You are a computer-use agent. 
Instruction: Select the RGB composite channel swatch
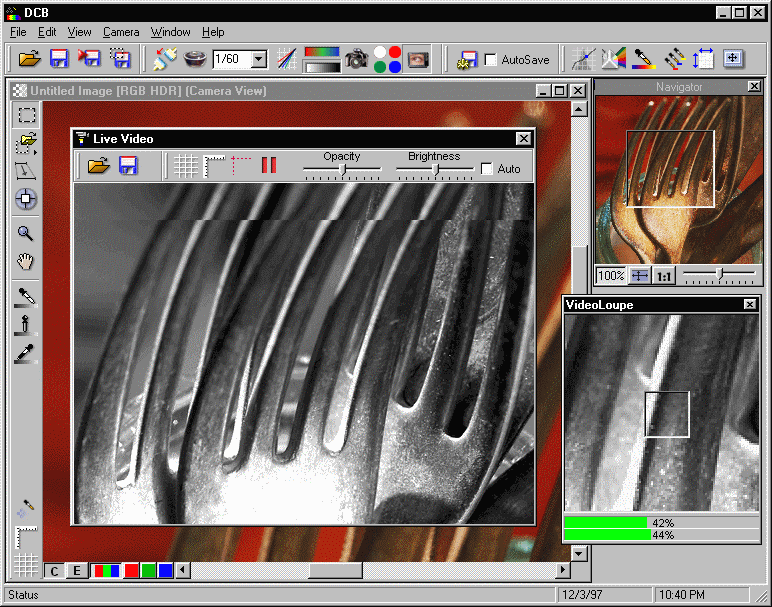[x=106, y=571]
